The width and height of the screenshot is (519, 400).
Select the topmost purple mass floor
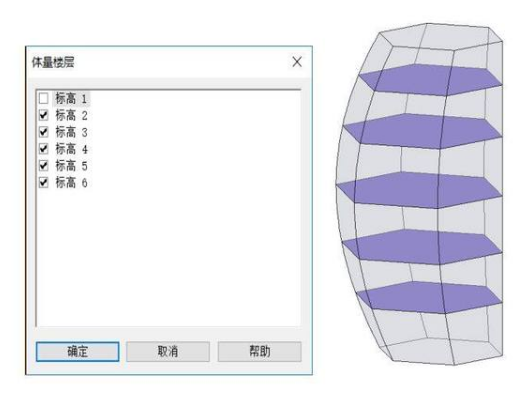pos(430,80)
